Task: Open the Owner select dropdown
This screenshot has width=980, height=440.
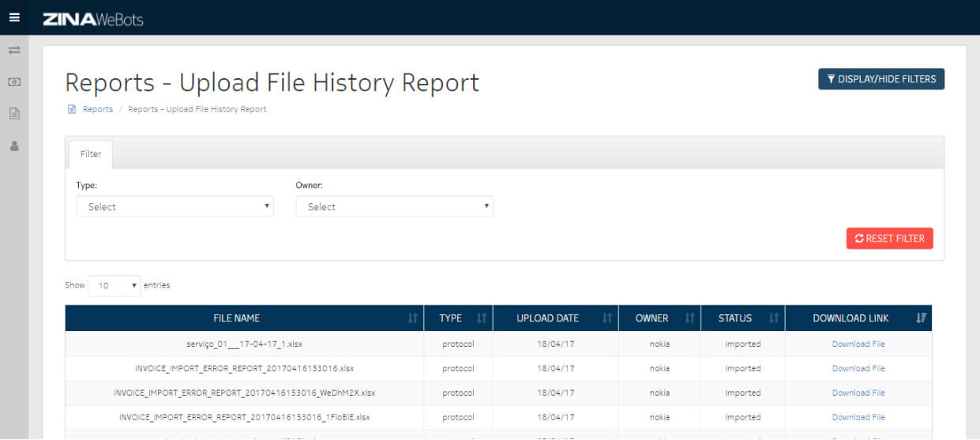Action: point(394,207)
